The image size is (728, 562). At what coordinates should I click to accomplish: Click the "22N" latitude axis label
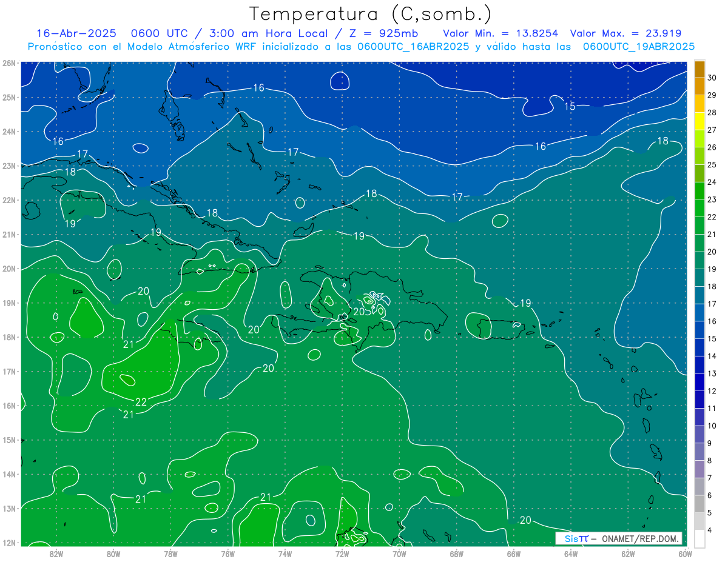(8, 200)
